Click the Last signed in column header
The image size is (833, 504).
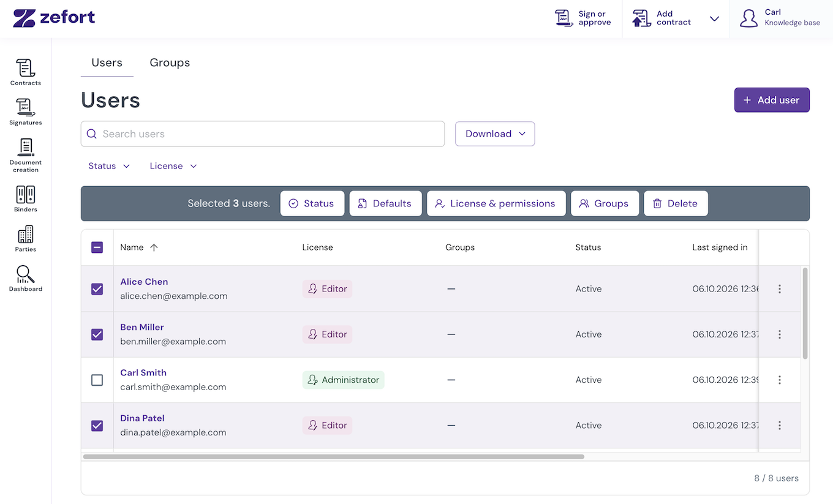coord(720,247)
